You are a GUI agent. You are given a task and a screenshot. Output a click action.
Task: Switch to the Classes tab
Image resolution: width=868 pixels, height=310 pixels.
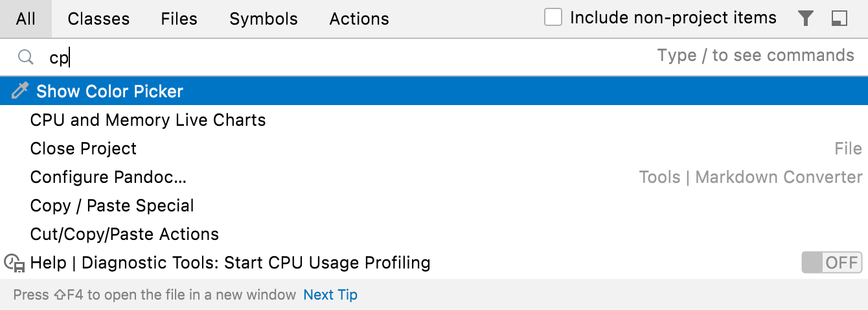click(98, 19)
